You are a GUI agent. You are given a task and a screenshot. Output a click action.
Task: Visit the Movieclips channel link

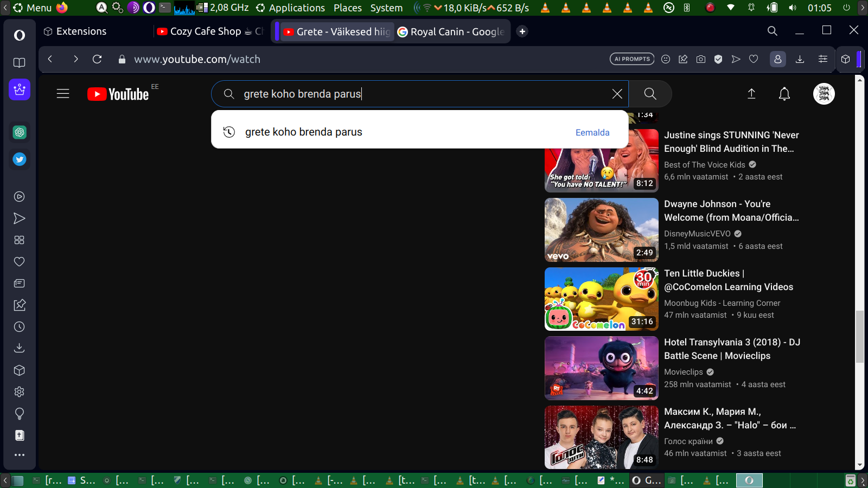(x=684, y=372)
